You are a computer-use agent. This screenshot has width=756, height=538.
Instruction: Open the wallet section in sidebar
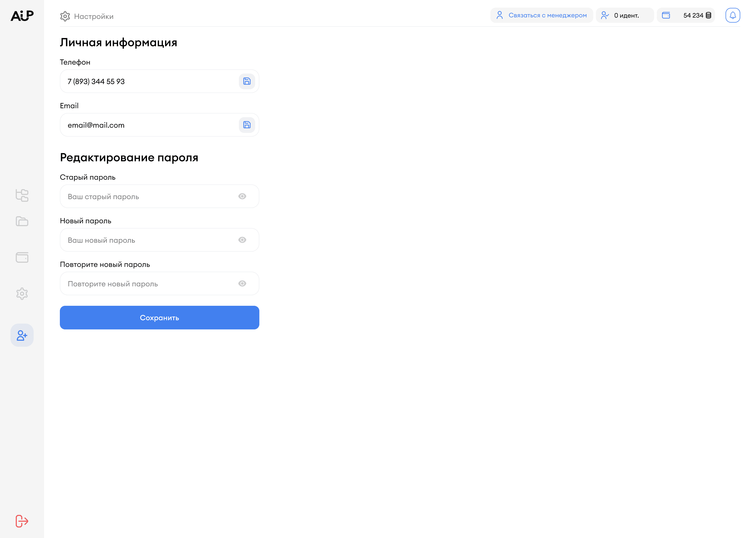pyautogui.click(x=22, y=257)
